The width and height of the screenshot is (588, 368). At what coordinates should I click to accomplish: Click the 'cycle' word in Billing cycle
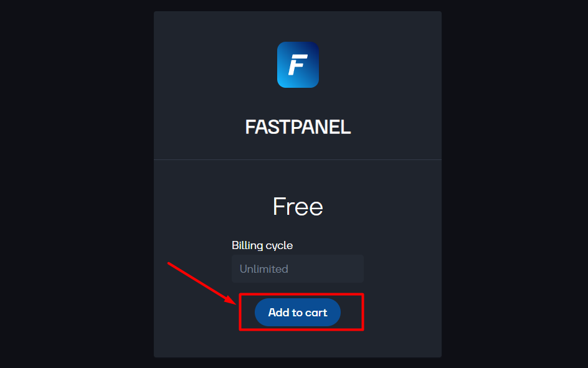pos(279,246)
